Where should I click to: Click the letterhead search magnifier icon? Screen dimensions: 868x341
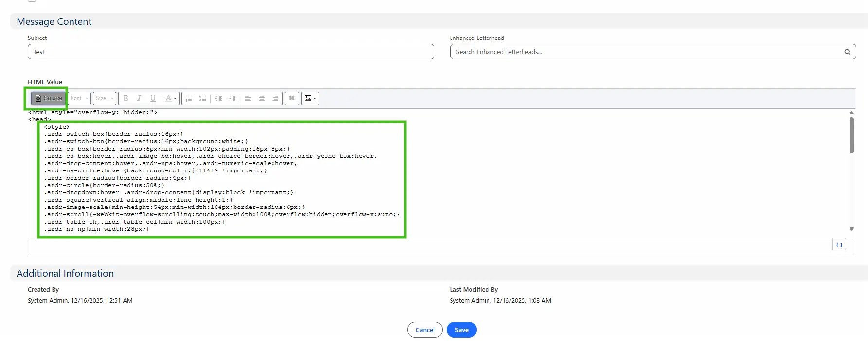[x=847, y=52]
